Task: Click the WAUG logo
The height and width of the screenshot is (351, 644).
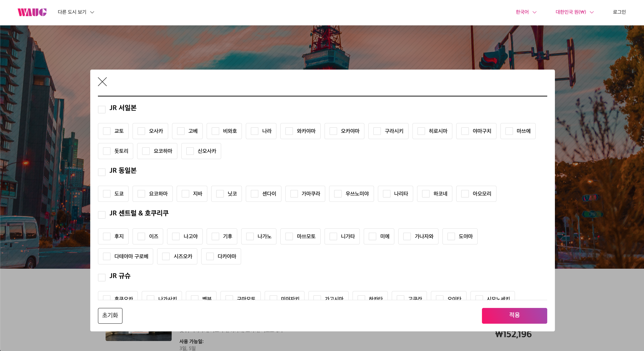Action: pos(32,12)
